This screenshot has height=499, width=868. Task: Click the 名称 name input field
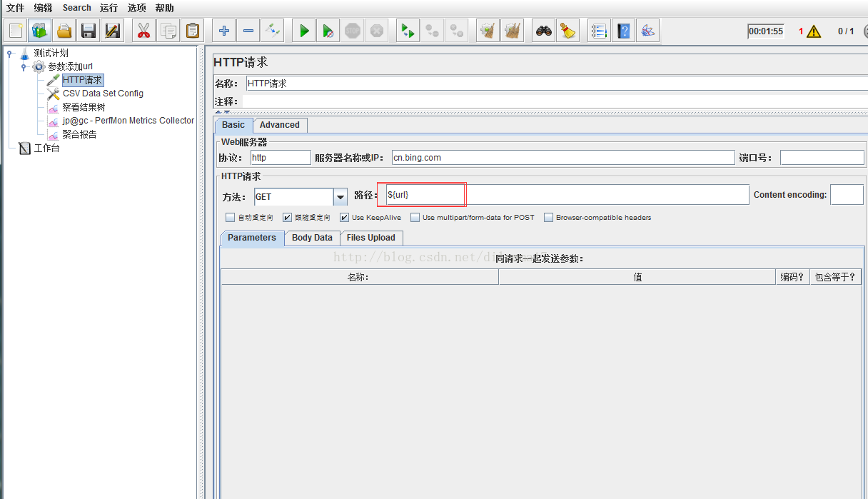point(557,84)
